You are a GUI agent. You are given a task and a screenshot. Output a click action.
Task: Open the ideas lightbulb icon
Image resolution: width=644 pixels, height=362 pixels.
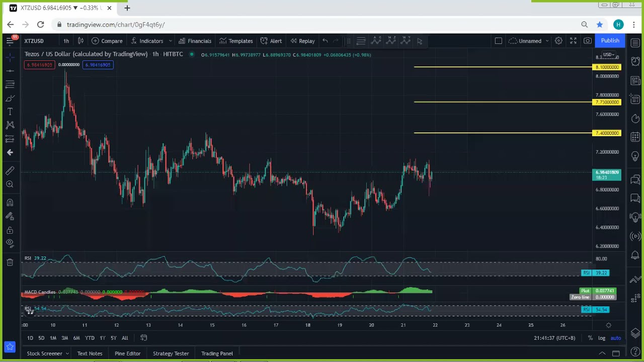point(635,157)
